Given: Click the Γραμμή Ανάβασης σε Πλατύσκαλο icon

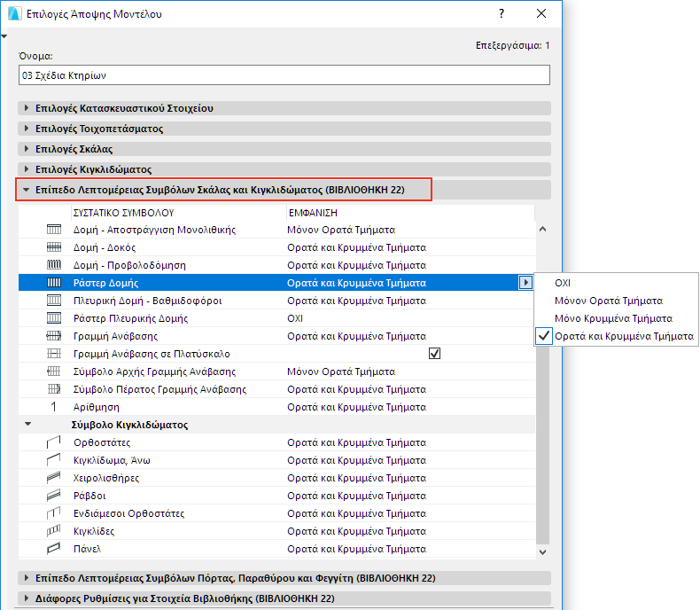Looking at the screenshot, I should tap(54, 354).
